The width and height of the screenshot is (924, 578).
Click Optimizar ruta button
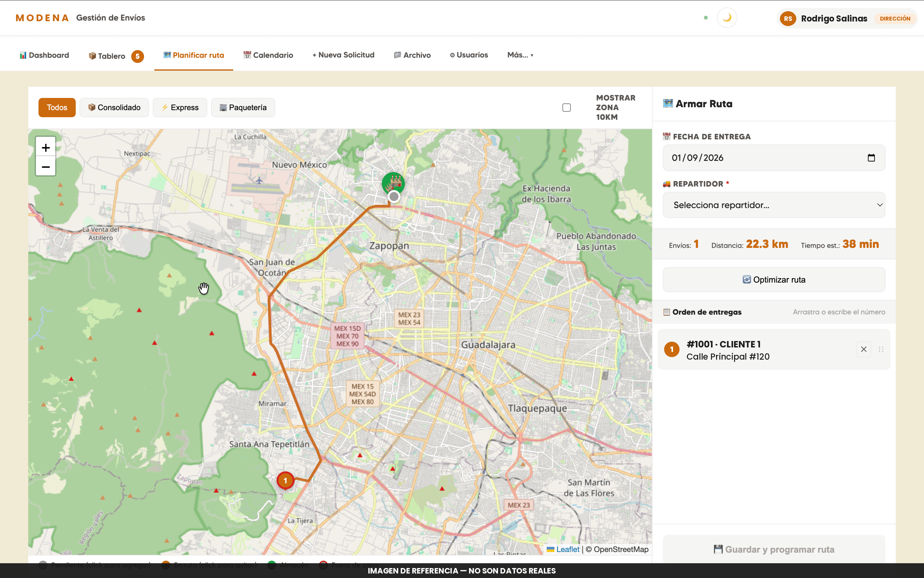click(x=774, y=280)
